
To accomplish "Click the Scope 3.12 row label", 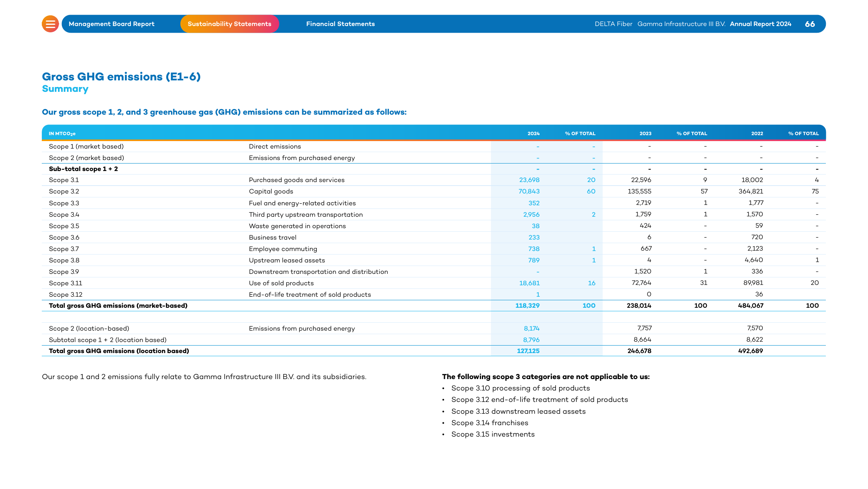I will coord(65,295).
